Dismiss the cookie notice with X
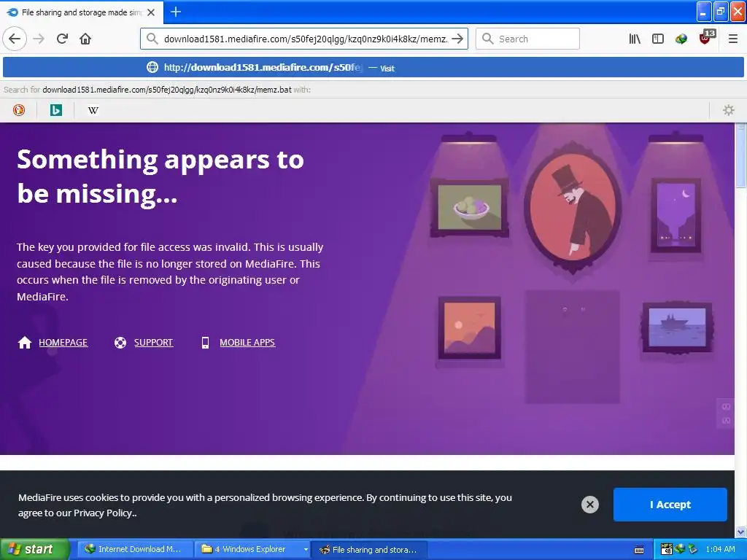 point(589,505)
